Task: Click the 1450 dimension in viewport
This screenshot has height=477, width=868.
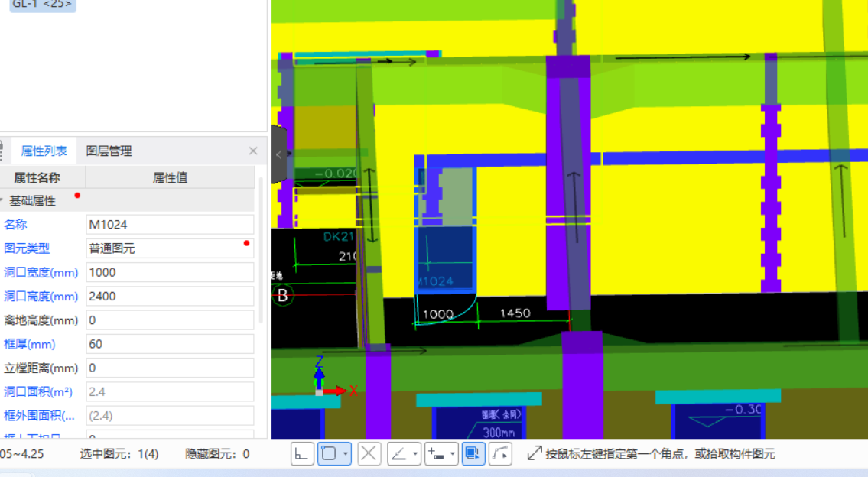Action: coord(515,313)
